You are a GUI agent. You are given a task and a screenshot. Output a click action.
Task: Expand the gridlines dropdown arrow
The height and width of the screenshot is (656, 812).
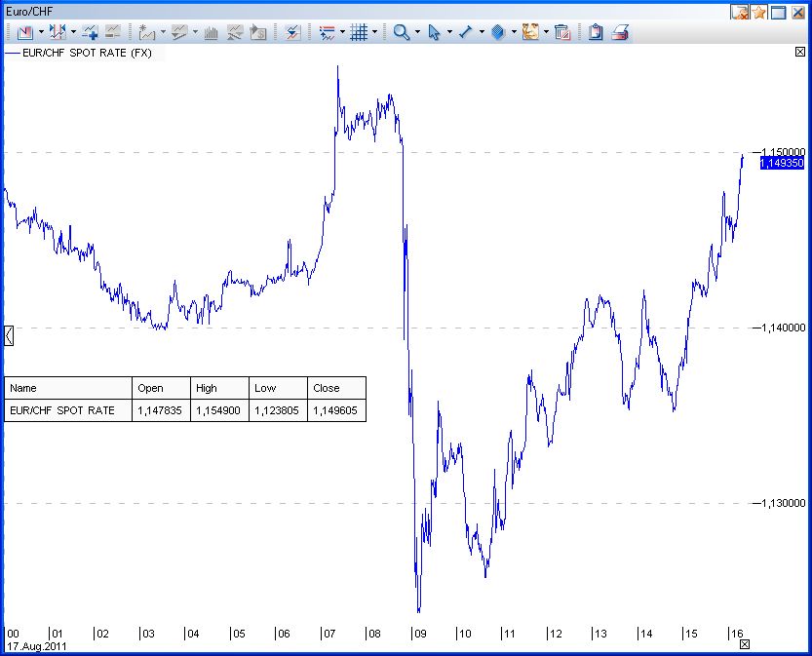(374, 32)
